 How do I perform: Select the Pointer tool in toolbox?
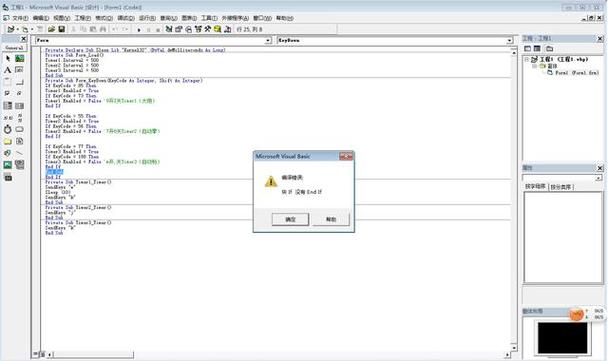(x=8, y=59)
